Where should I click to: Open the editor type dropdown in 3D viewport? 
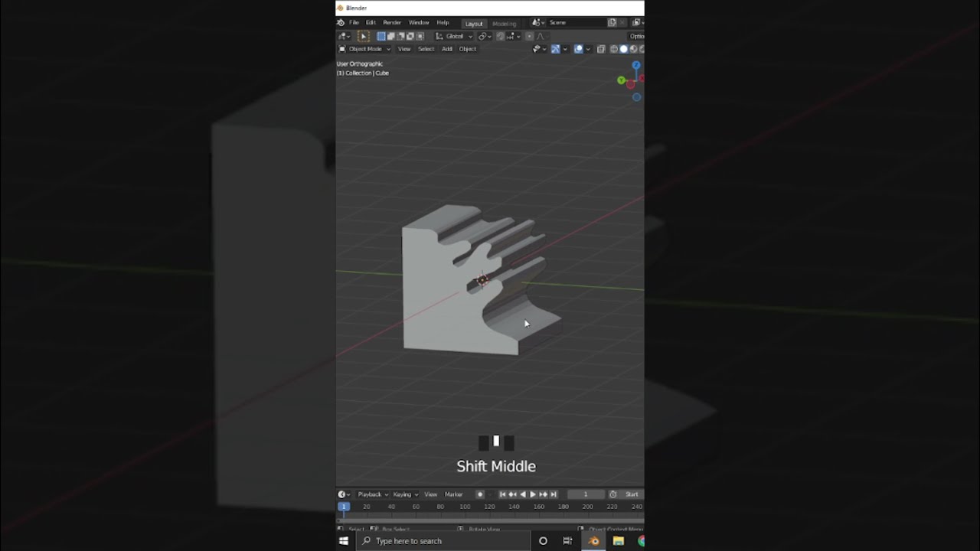345,36
